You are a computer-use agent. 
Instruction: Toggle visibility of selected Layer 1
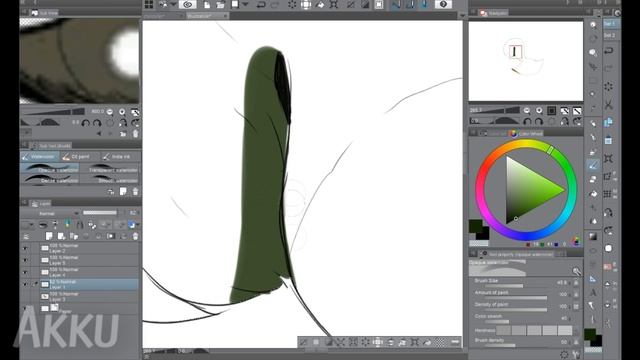tap(25, 284)
